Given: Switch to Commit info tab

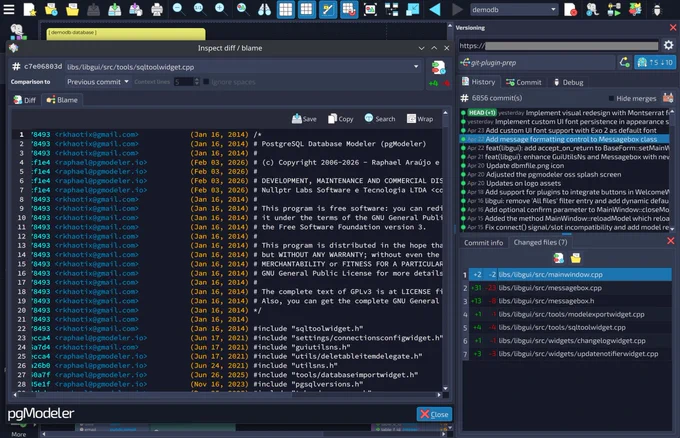Looking at the screenshot, I should coord(484,242).
